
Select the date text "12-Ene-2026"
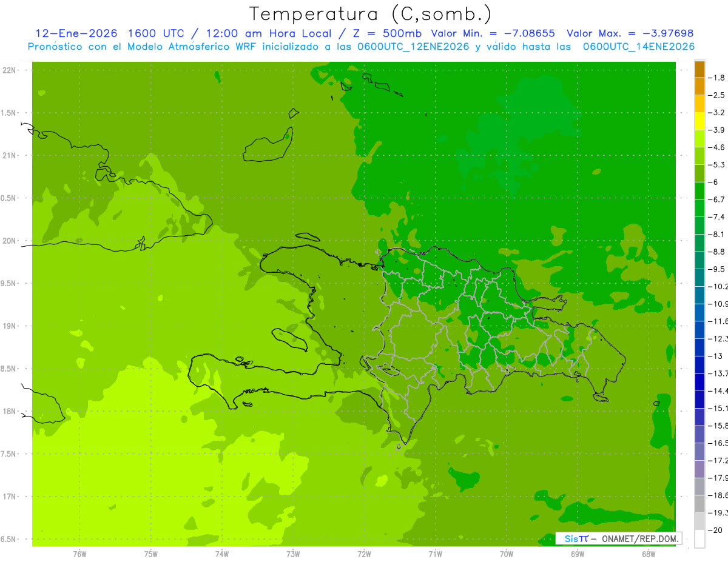(x=76, y=33)
